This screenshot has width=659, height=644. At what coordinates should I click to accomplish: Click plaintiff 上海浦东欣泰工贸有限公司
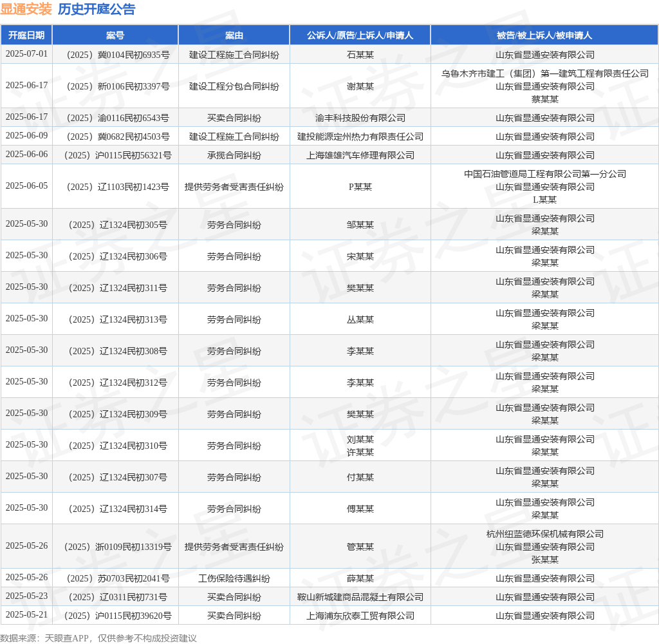pyautogui.click(x=360, y=616)
